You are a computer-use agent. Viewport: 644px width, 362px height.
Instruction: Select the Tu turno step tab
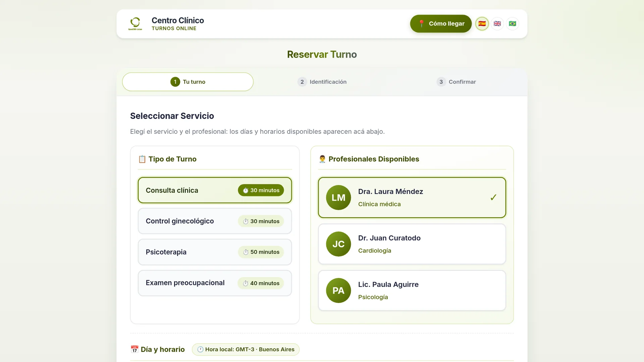[188, 82]
